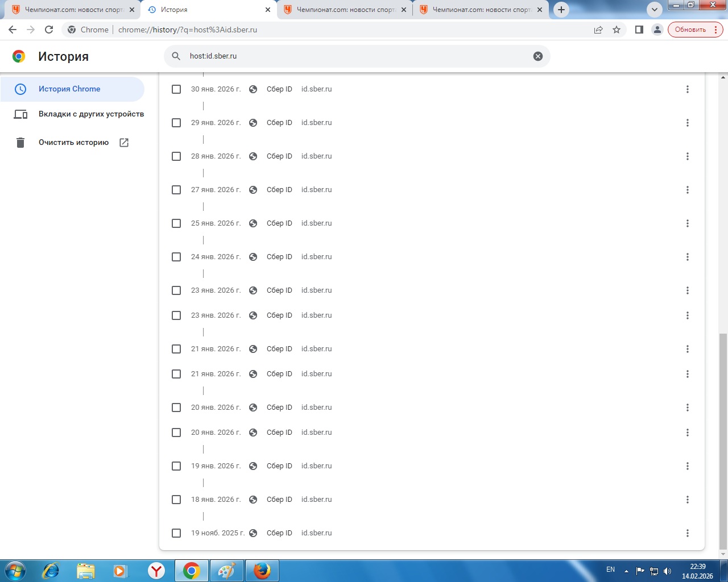
Task: Open the new tab plus button
Action: click(x=561, y=10)
